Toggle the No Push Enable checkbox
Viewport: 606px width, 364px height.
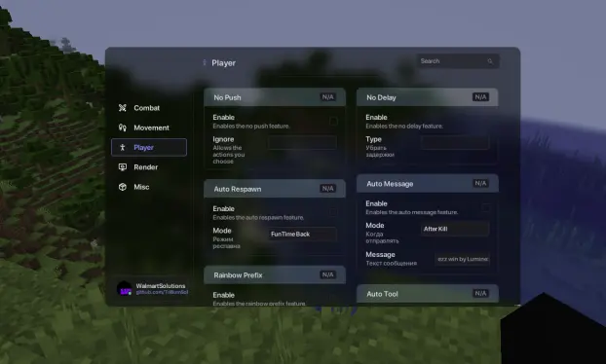coord(333,122)
